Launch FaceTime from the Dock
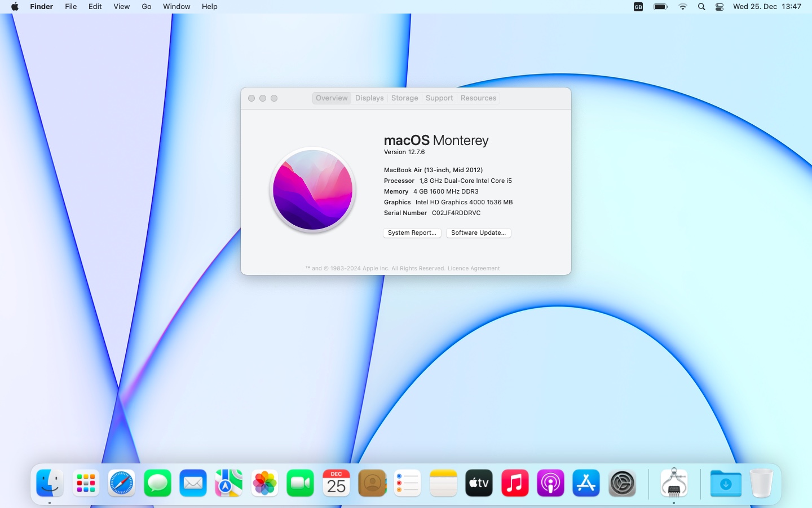The height and width of the screenshot is (508, 812). click(300, 483)
